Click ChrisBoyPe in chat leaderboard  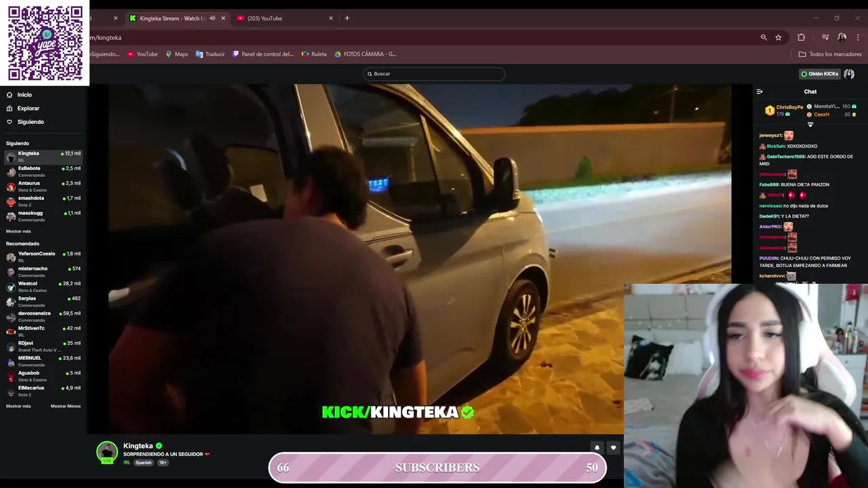790,107
